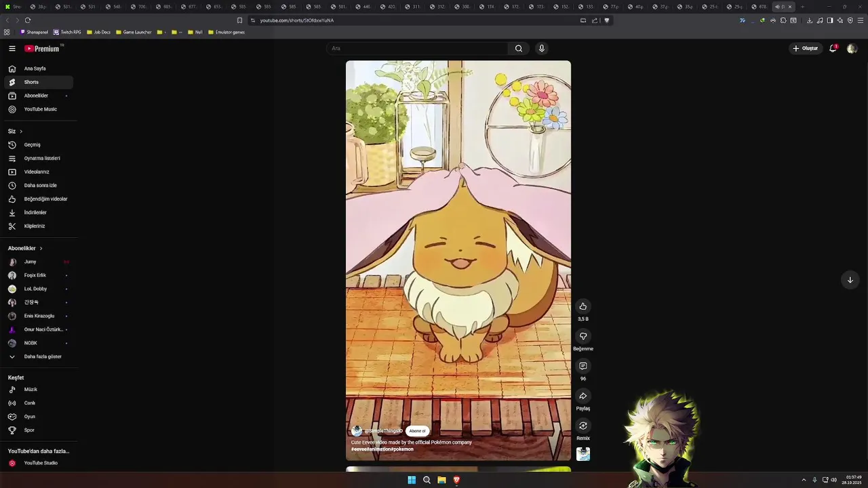Screen dimensions: 868x488
Task: Open the notifications bell
Action: pyautogui.click(x=833, y=48)
